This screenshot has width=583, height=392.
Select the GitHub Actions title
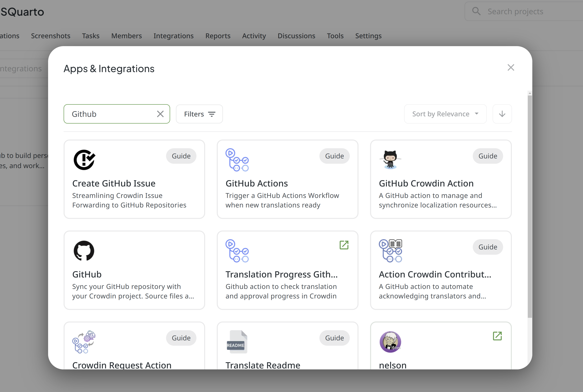tap(257, 184)
